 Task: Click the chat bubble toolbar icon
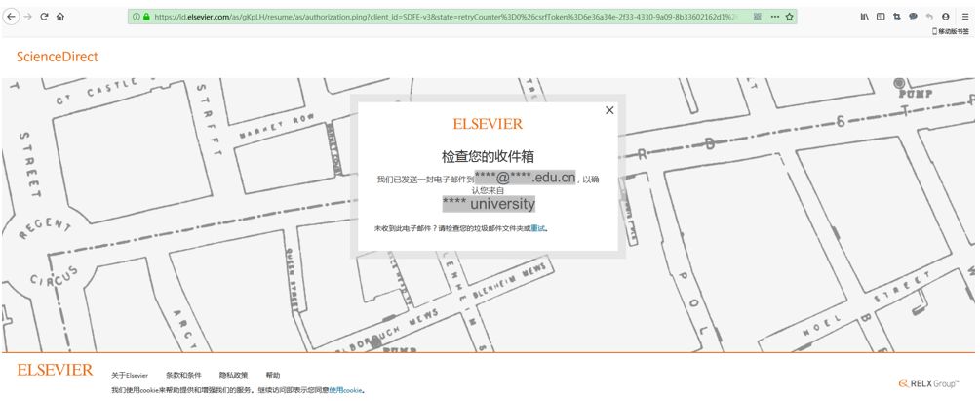(913, 17)
